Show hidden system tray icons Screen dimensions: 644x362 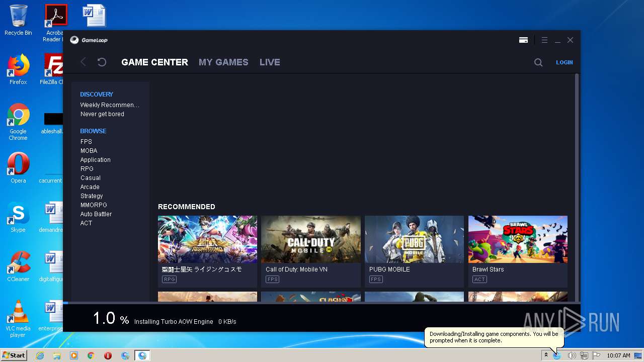[x=546, y=355]
